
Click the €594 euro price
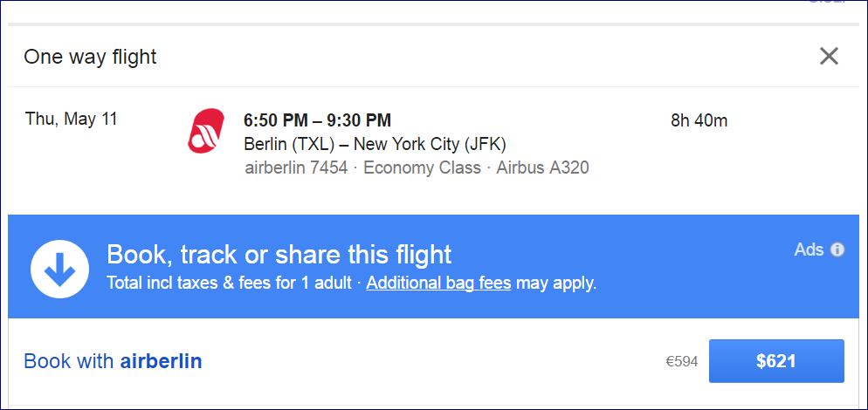[x=681, y=362]
